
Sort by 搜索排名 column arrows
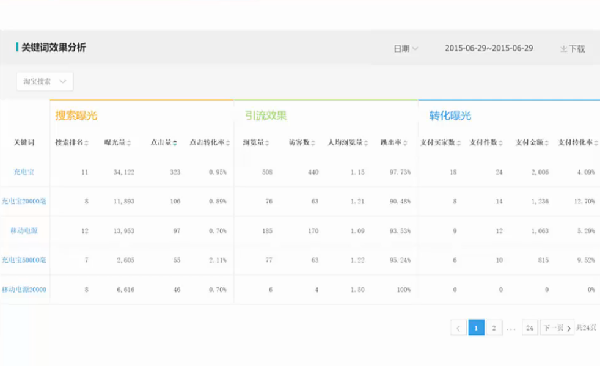tap(86, 143)
